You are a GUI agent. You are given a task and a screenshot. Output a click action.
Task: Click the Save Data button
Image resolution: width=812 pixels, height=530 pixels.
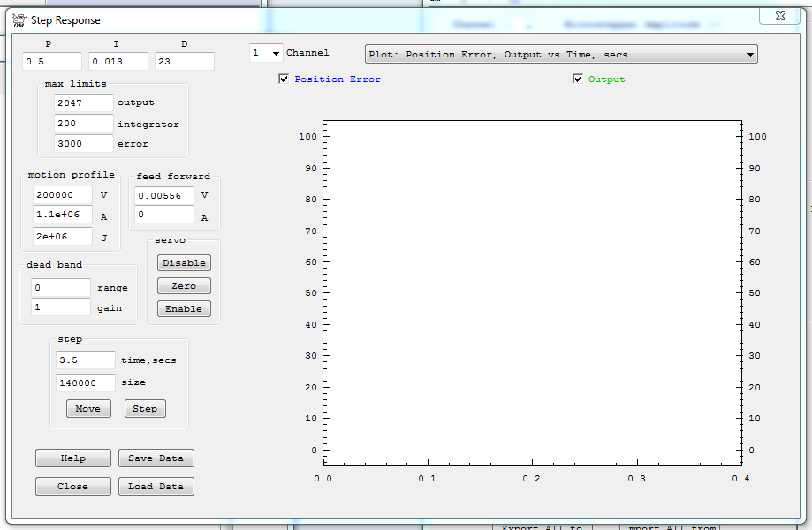[x=156, y=458]
